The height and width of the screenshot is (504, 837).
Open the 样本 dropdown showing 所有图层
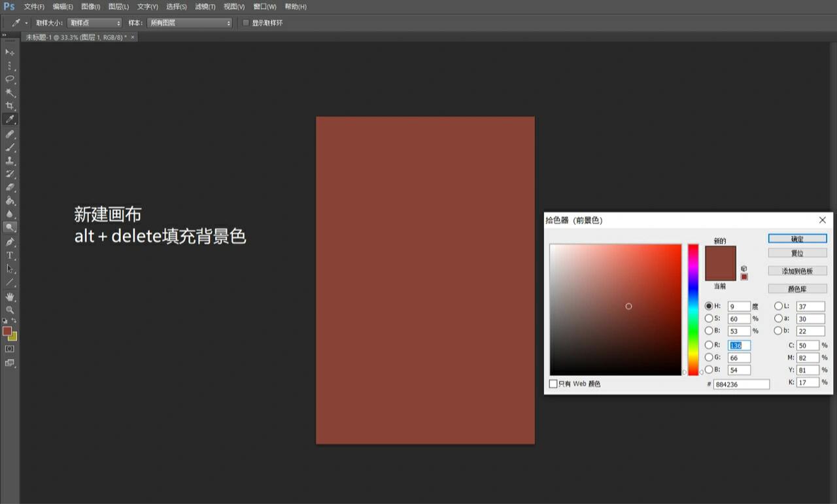[190, 23]
